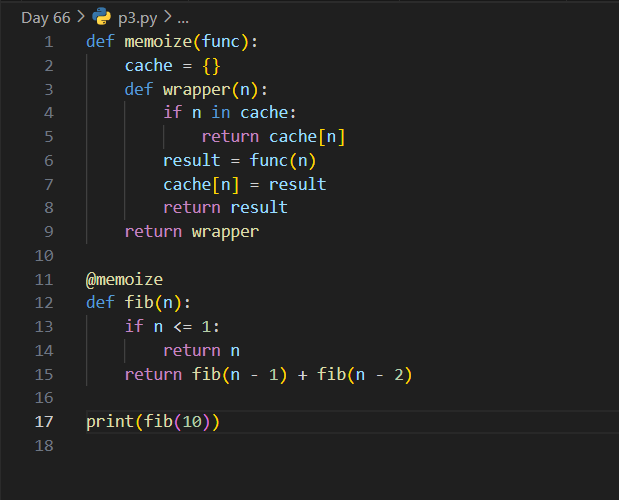Screen dimensions: 619x500
Task: Click 'func(n)' call on line 6
Action: (283, 161)
